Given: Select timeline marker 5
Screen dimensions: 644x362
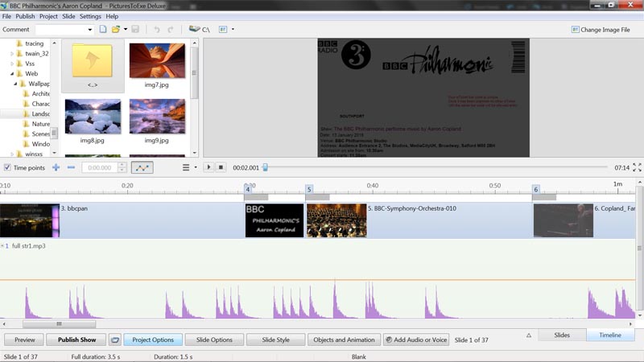Looking at the screenshot, I should tap(309, 189).
